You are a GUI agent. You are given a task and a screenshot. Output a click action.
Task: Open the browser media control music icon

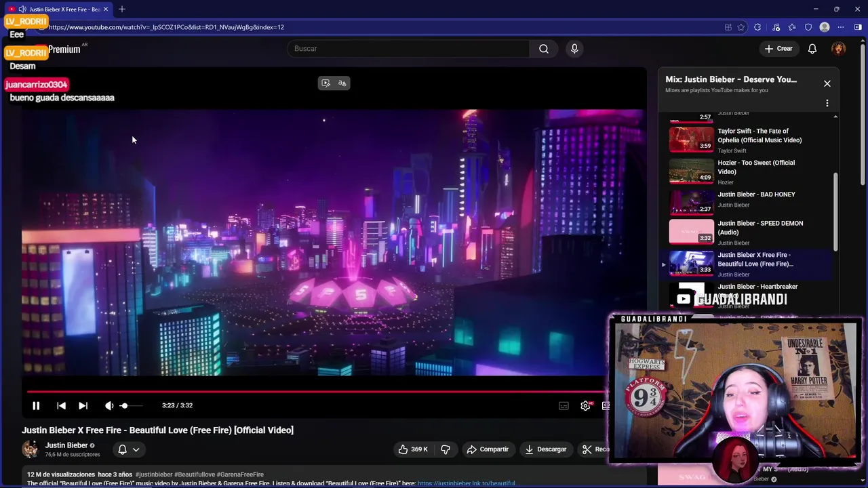tap(775, 27)
